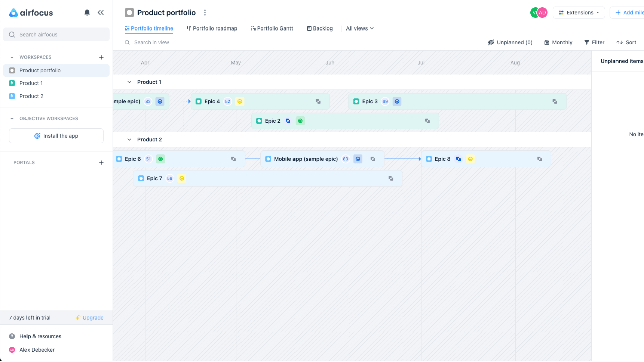The height and width of the screenshot is (362, 644).
Task: Collapse the Workspaces sidebar section
Action: (12, 57)
